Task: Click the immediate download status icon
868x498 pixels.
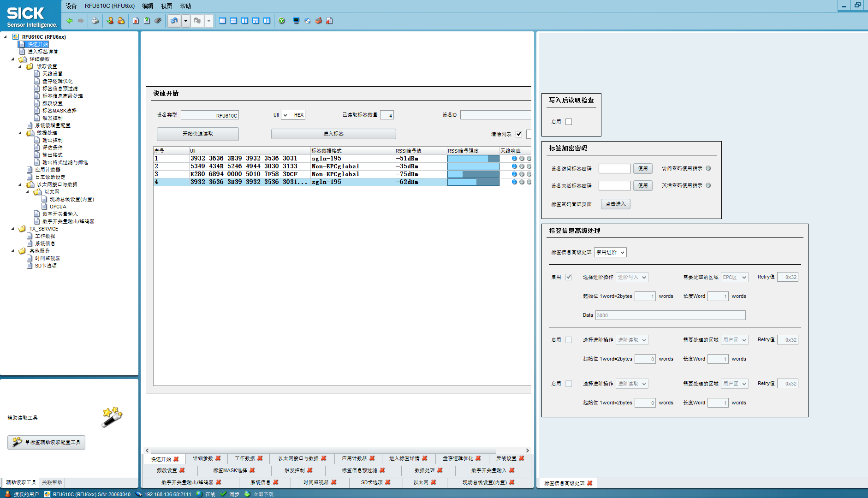Action: pos(247,494)
